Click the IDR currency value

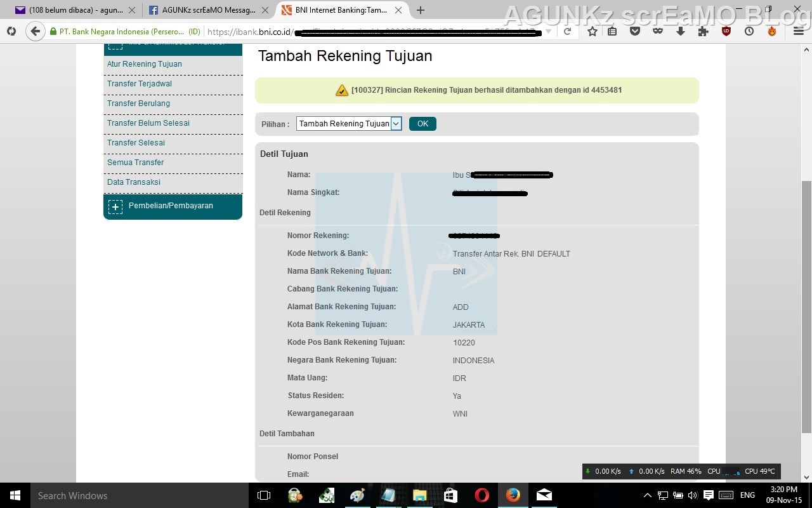459,378
